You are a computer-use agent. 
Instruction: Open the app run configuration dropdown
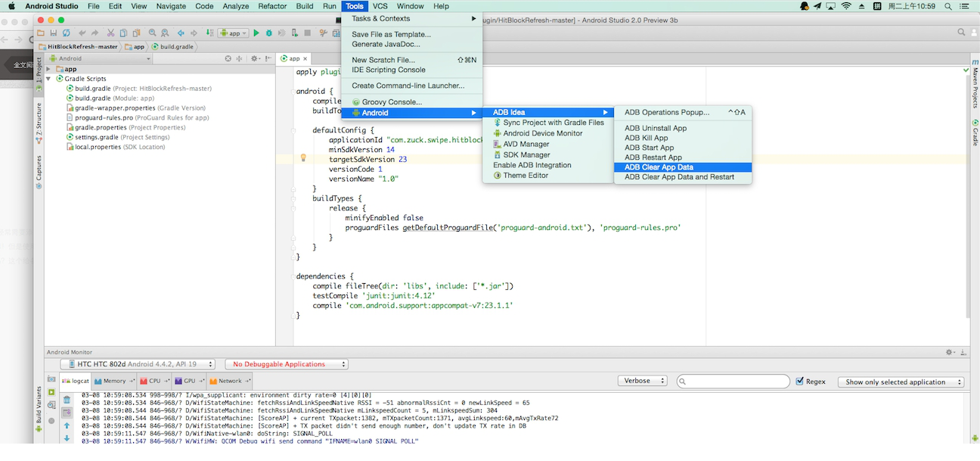234,33
